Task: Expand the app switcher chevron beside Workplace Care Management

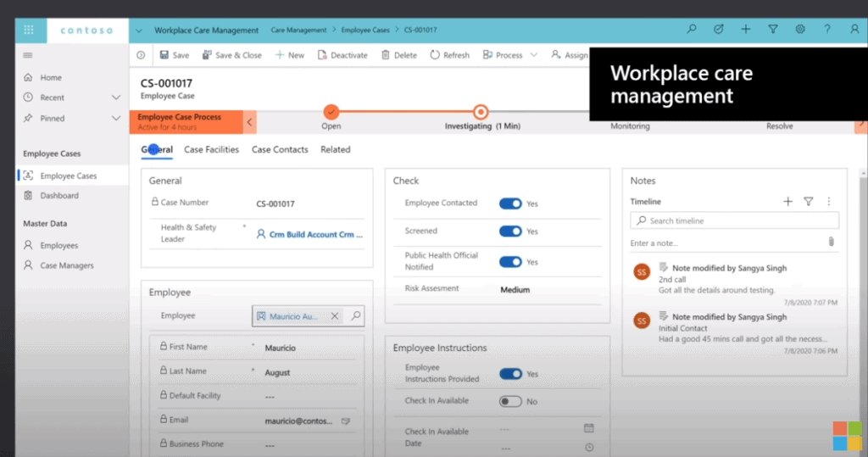Action: coord(139,31)
